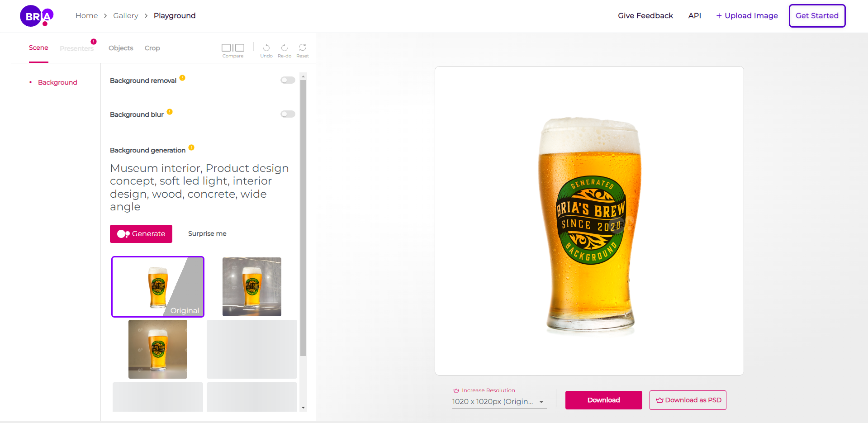Image resolution: width=868 pixels, height=423 pixels.
Task: Click the Playground breadcrumb
Action: (x=175, y=16)
